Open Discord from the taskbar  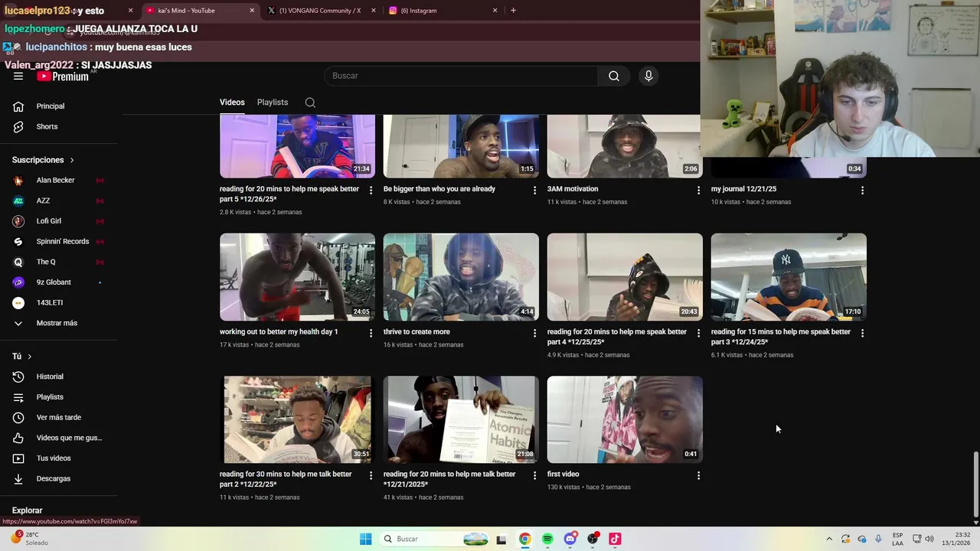pyautogui.click(x=570, y=539)
